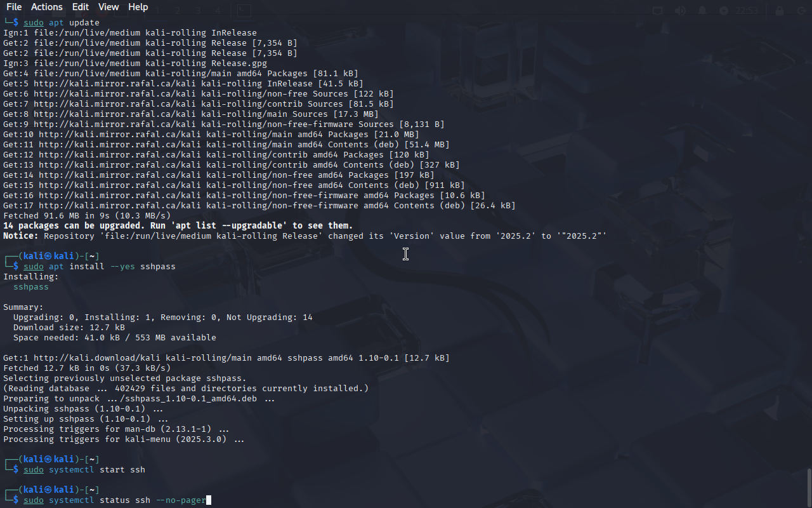Image resolution: width=812 pixels, height=508 pixels.
Task: Click the 'sudo apt update' command line
Action: tap(62, 23)
